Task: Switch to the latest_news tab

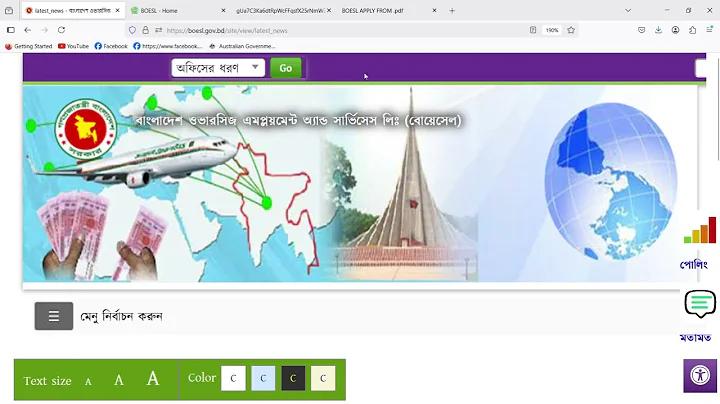Action: pyautogui.click(x=73, y=10)
